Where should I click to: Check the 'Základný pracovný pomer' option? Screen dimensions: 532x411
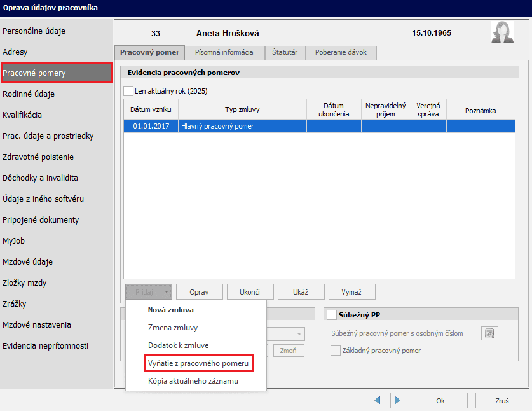click(336, 351)
